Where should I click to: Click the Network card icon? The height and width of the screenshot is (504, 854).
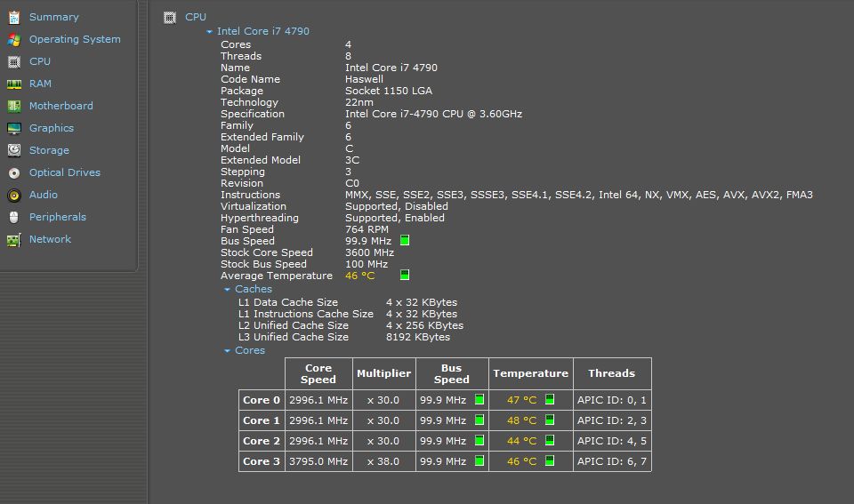point(14,239)
